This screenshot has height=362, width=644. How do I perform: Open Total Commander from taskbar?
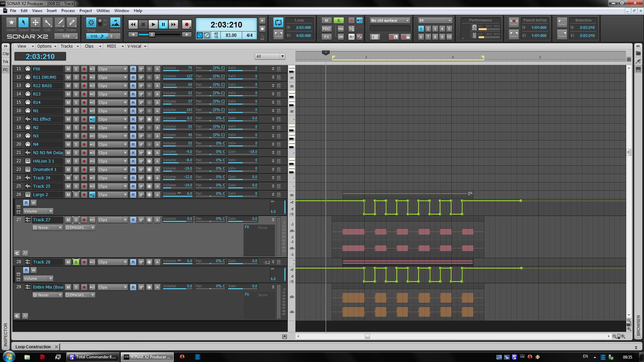[x=93, y=357]
